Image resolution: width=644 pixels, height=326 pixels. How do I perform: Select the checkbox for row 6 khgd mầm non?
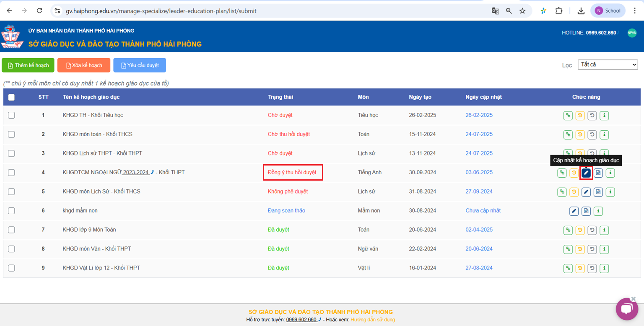pos(11,211)
